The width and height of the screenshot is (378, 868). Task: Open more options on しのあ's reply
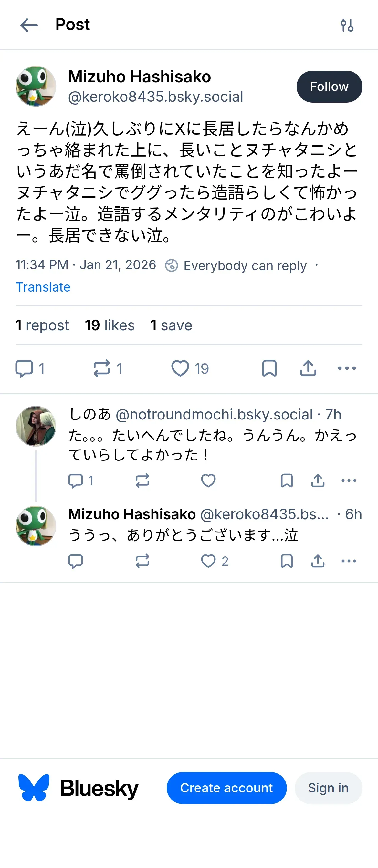(349, 481)
